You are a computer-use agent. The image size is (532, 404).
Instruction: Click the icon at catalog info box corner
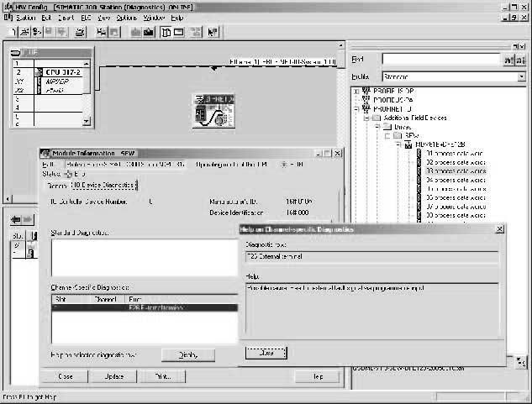521,362
